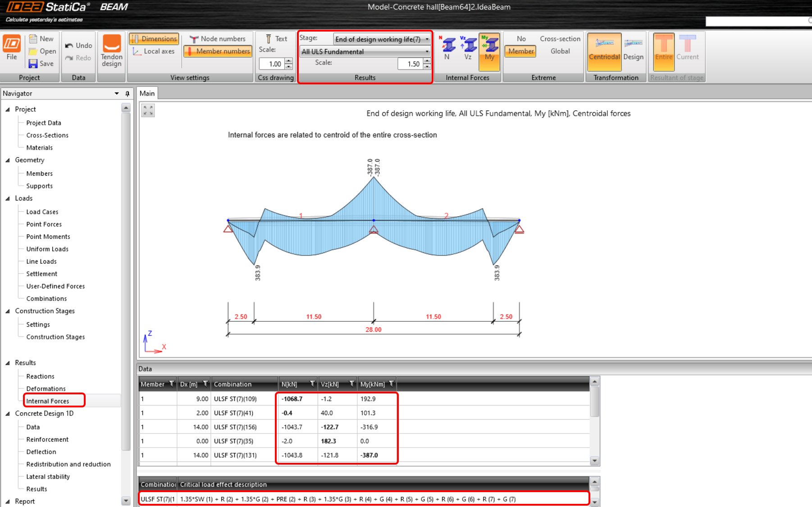Viewport: 812px width, 507px height.
Task: Show Vz shear force diagram
Action: pyautogui.click(x=468, y=48)
